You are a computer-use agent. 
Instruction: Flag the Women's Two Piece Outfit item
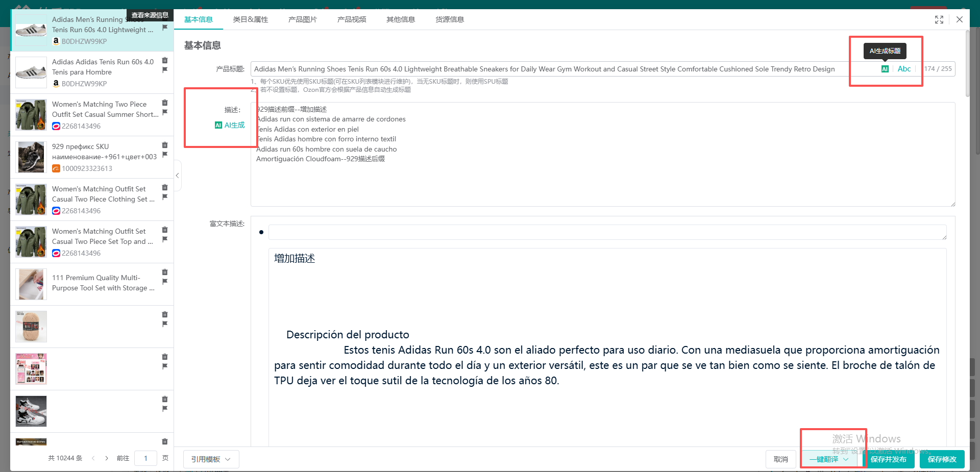(x=165, y=112)
